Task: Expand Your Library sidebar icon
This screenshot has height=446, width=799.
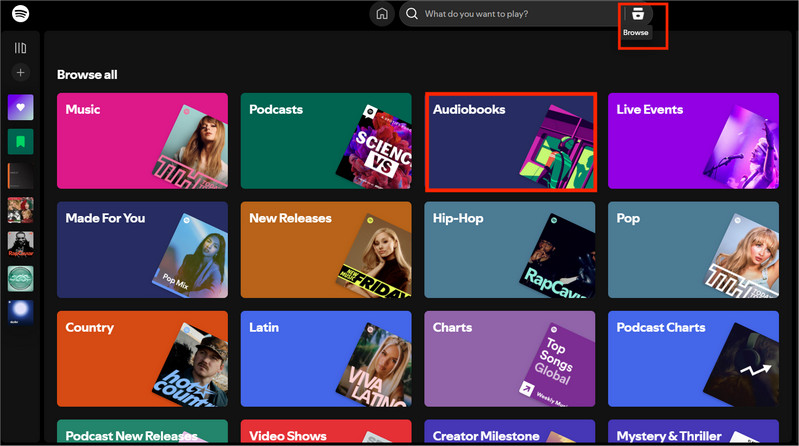Action: pos(20,48)
